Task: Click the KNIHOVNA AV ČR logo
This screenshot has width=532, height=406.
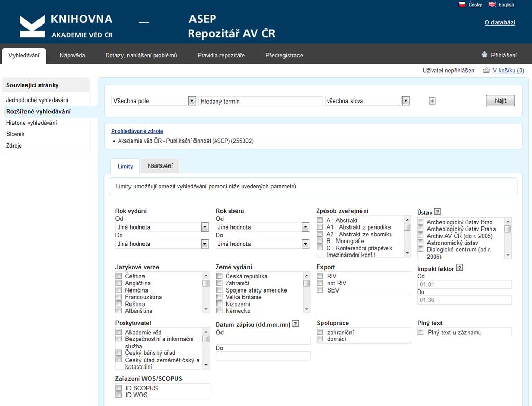Action: [66, 26]
